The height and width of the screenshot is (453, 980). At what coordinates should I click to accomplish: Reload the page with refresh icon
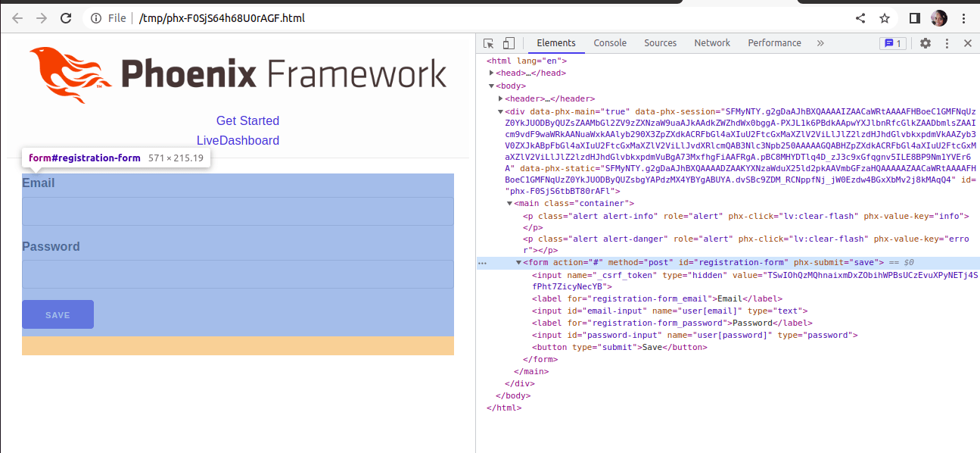click(66, 18)
